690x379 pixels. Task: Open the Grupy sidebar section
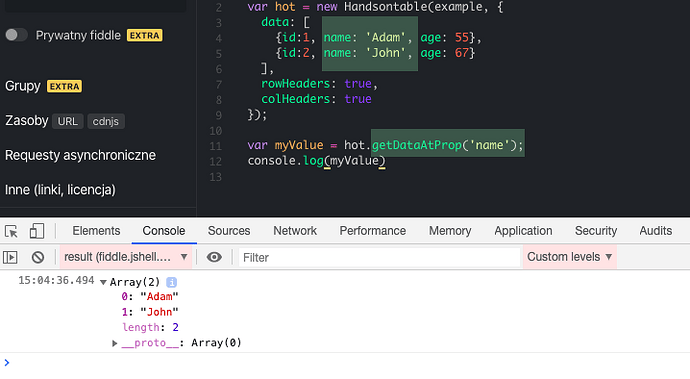(x=23, y=86)
